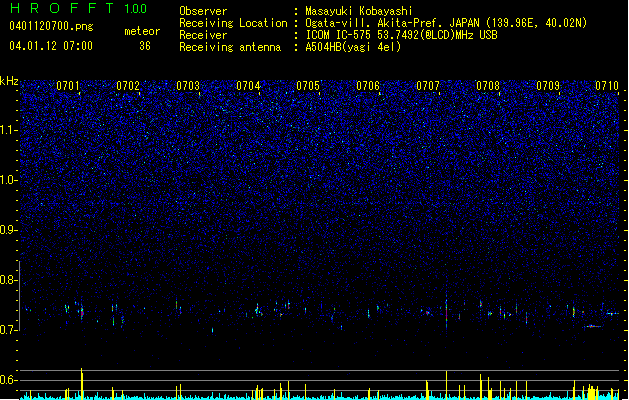Click the antenna text A504HB(yagi 4el)
Screen dimensions: 629x400
click(353, 47)
